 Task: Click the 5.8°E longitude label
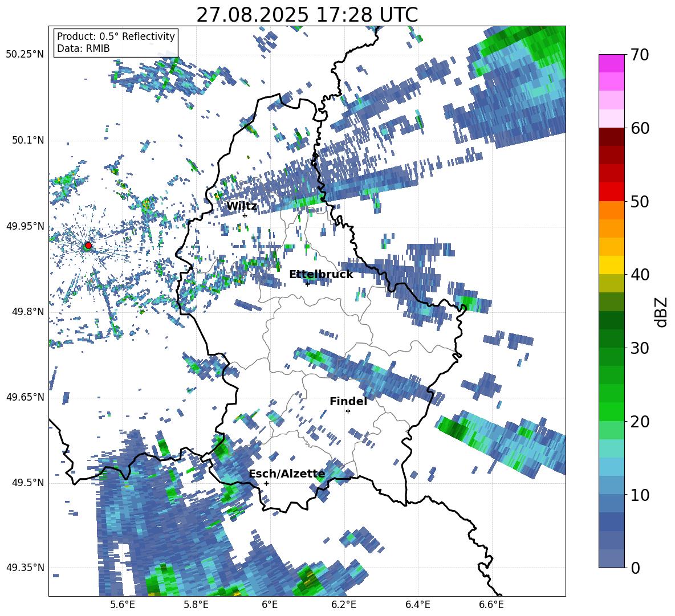click(x=196, y=605)
